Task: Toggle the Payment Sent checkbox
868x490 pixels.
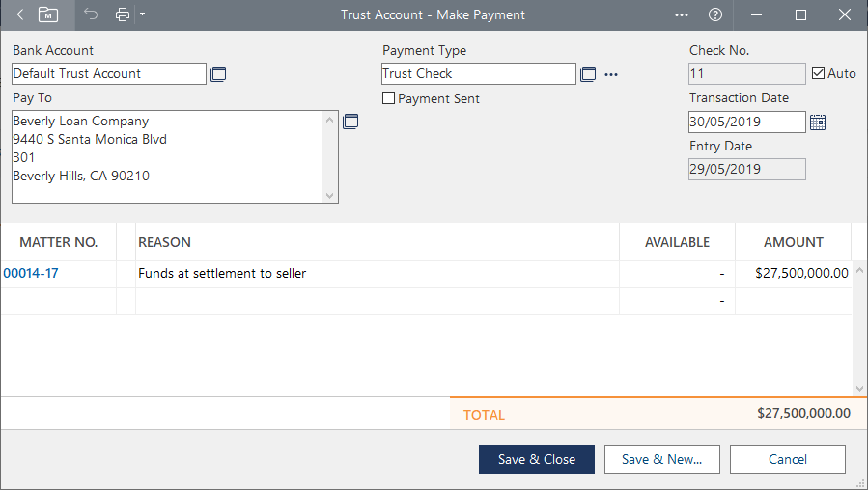Action: pyautogui.click(x=389, y=98)
